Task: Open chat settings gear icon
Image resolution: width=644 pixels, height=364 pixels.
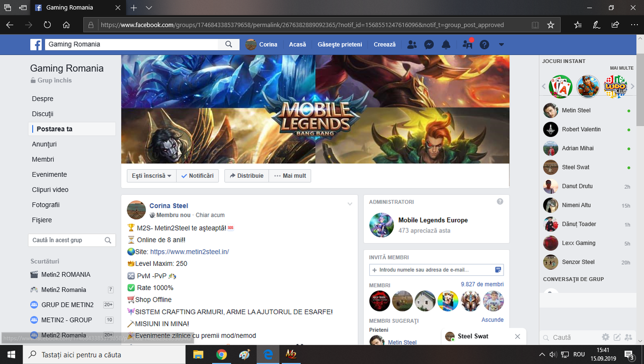Action: coord(605,337)
